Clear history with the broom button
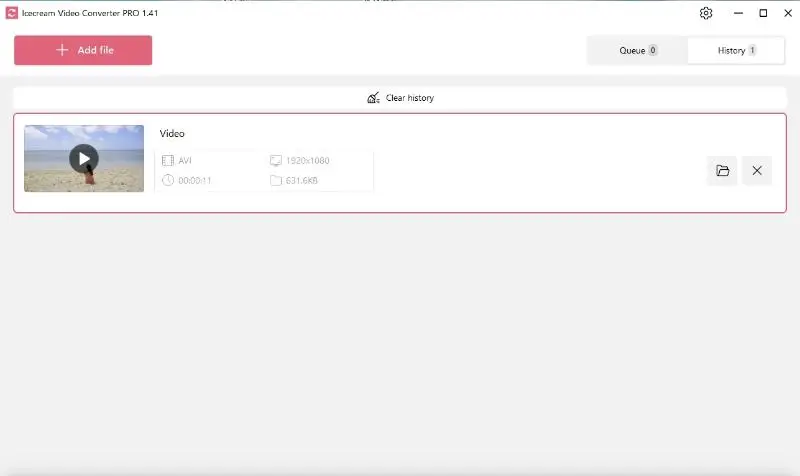Viewport: 800px width, 476px height. (400, 97)
